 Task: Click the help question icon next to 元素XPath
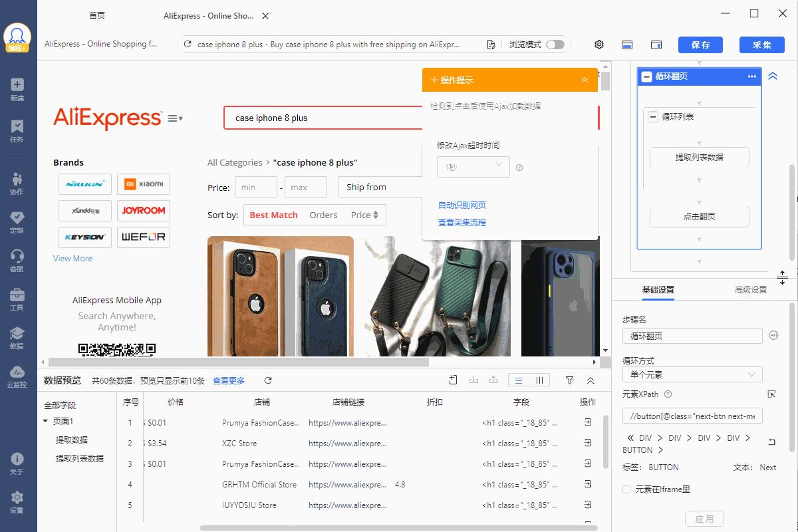pyautogui.click(x=668, y=394)
